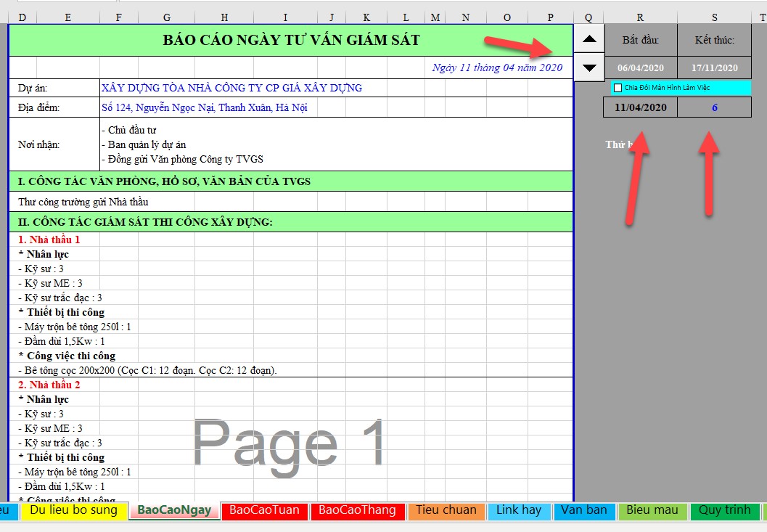Image resolution: width=767 pixels, height=532 pixels.
Task: Click the column G header
Action: [167, 17]
